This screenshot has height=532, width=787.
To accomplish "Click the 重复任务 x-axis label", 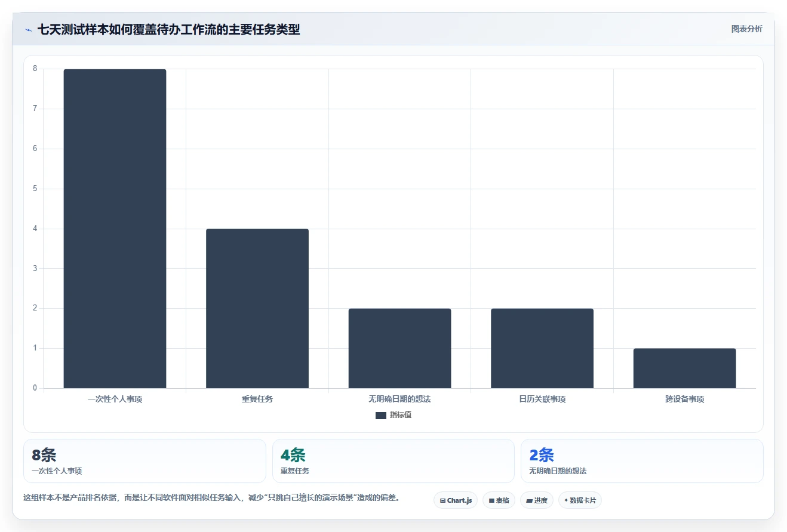I will pos(257,399).
